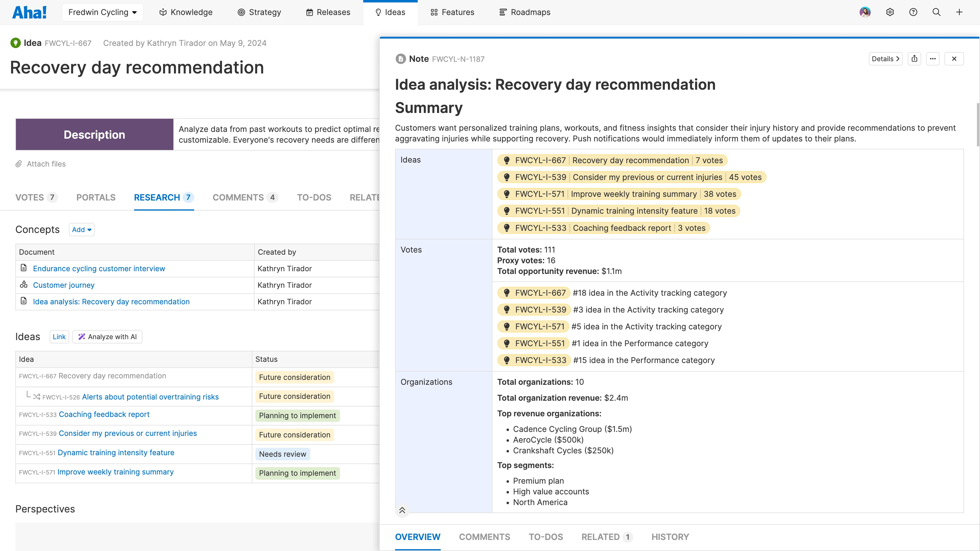980x551 pixels.
Task: Open the more options ellipsis menu
Action: tap(933, 58)
